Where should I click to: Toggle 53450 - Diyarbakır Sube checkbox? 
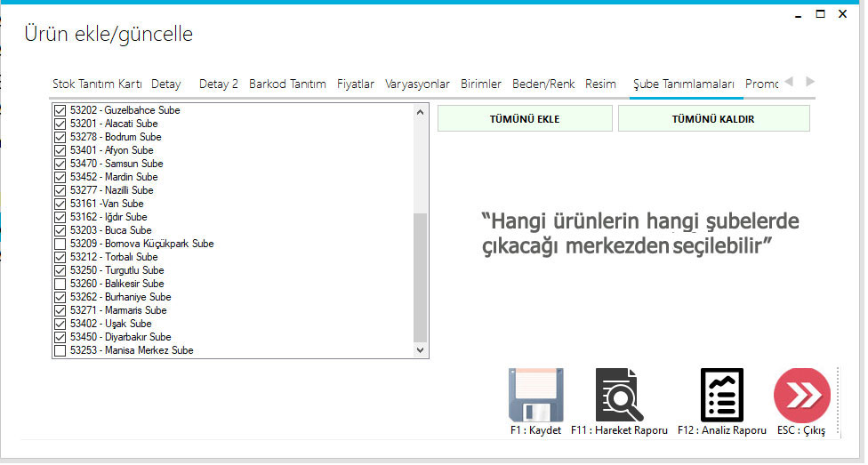60,337
